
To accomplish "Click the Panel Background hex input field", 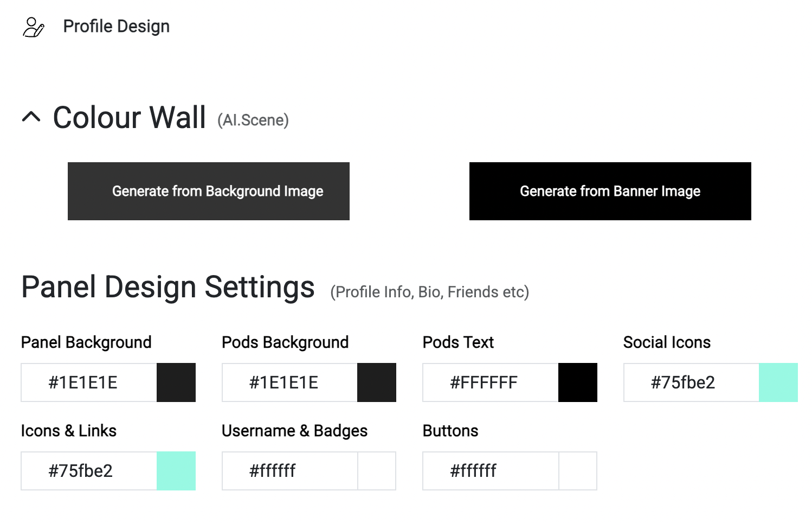I will tap(89, 382).
